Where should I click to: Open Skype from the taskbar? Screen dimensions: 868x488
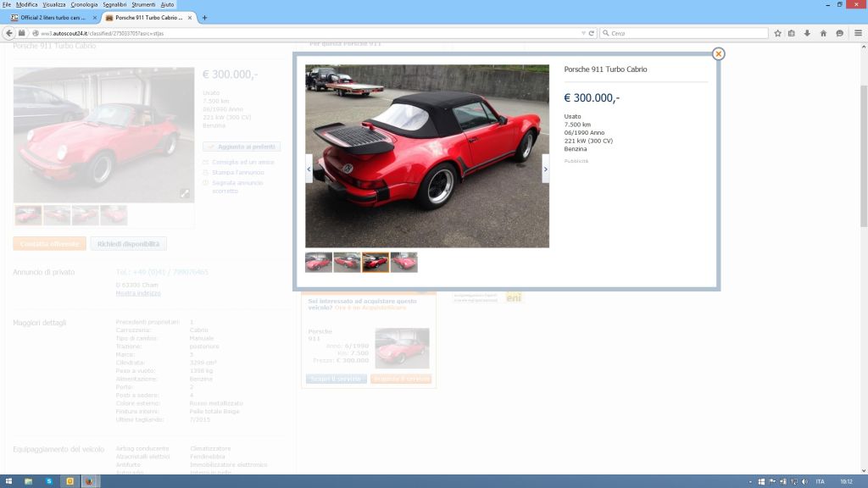pos(48,481)
